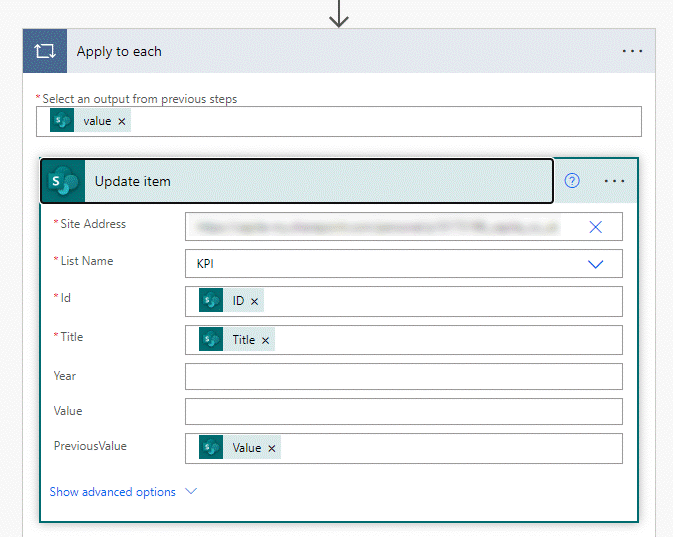673x537 pixels.
Task: Click the Apply to each loop icon
Action: pyautogui.click(x=45, y=51)
